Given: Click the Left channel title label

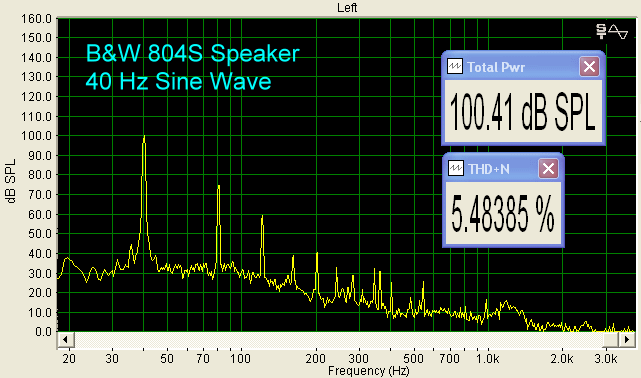Looking at the screenshot, I should coord(347,7).
